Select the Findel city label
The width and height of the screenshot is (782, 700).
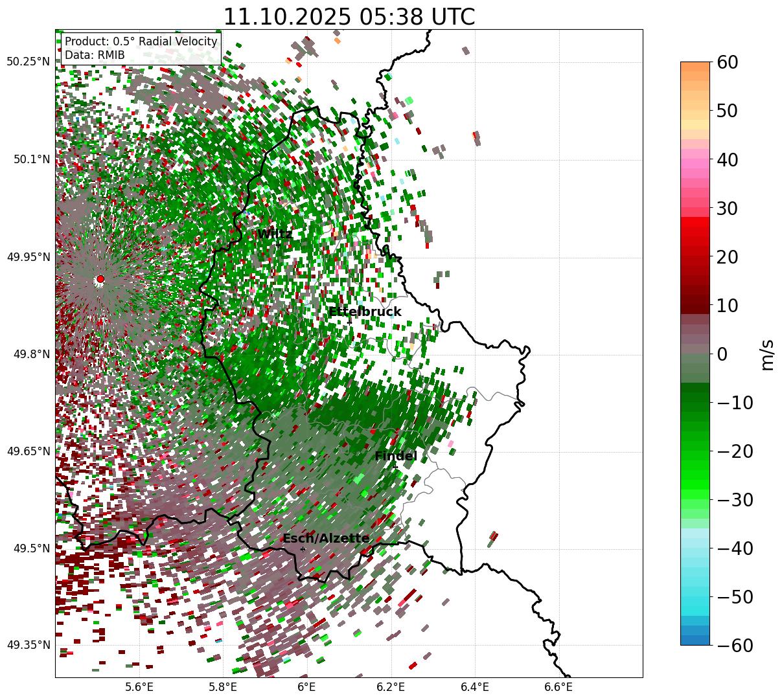pyautogui.click(x=395, y=457)
